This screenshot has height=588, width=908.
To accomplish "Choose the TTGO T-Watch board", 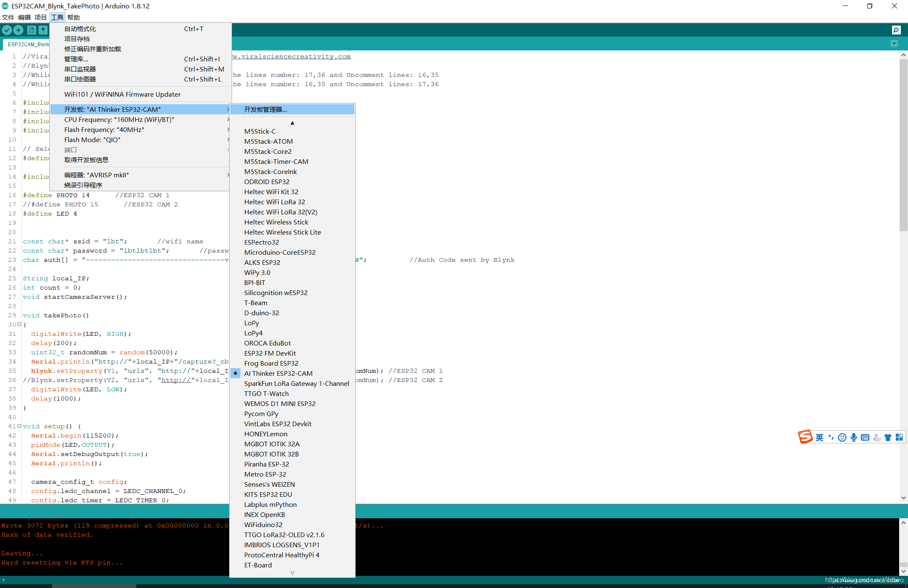I will coord(292,393).
